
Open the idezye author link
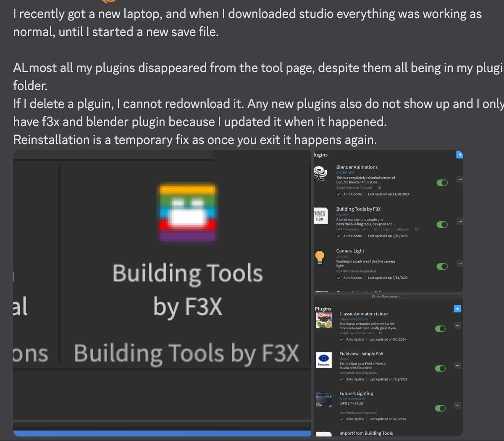click(x=344, y=359)
